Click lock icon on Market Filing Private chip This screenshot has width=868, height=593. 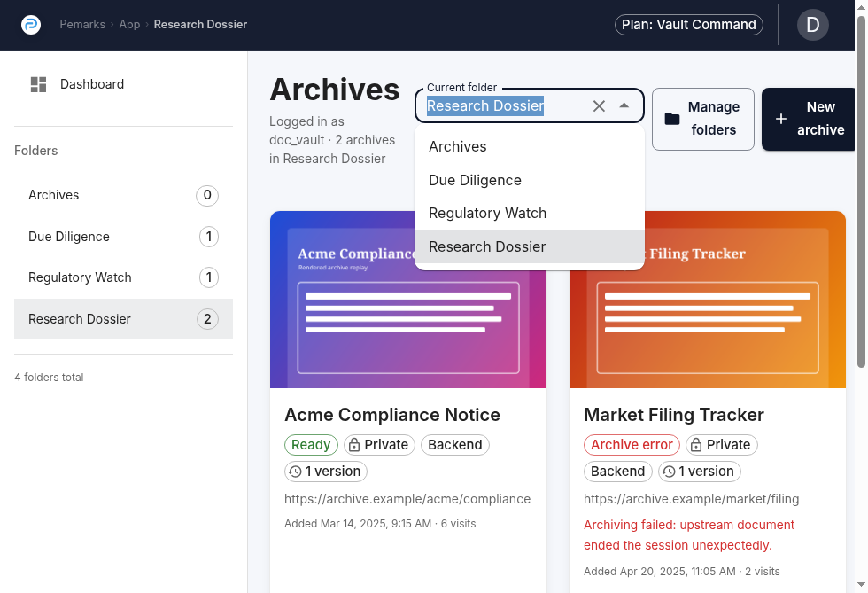click(696, 445)
